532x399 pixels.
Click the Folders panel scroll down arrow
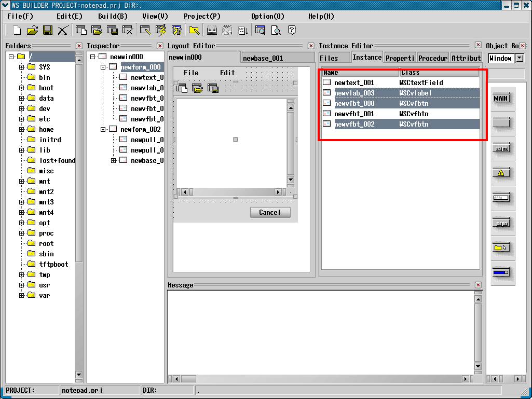pyautogui.click(x=79, y=375)
